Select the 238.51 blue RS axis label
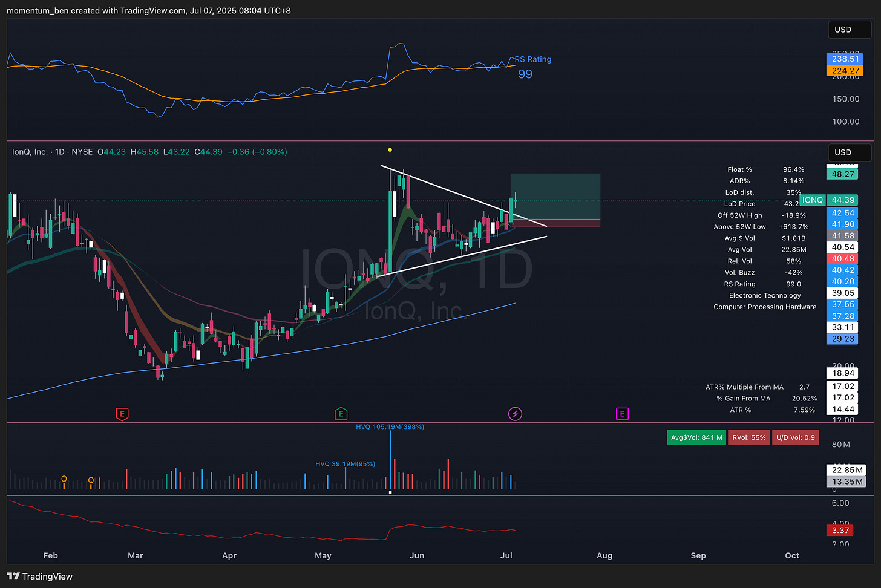 845,59
